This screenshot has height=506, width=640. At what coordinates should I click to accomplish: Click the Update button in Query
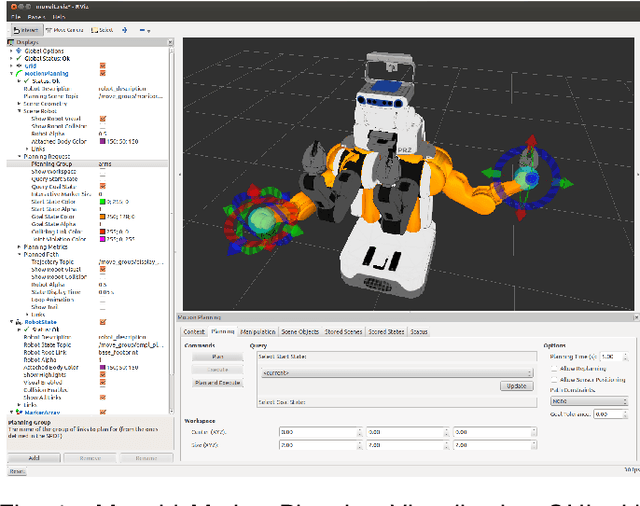click(516, 386)
